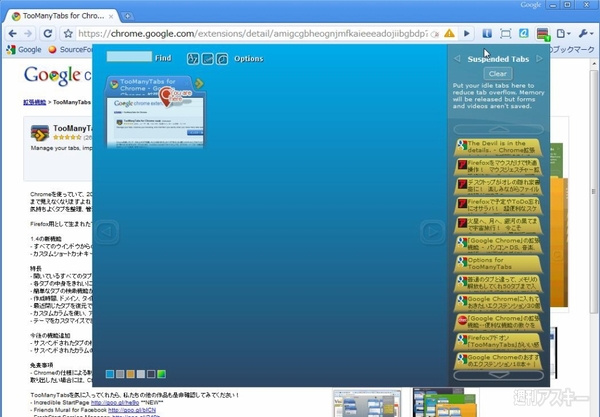Image resolution: width=600 pixels, height=417 pixels.
Task: Reload the current page
Action: click(47, 34)
